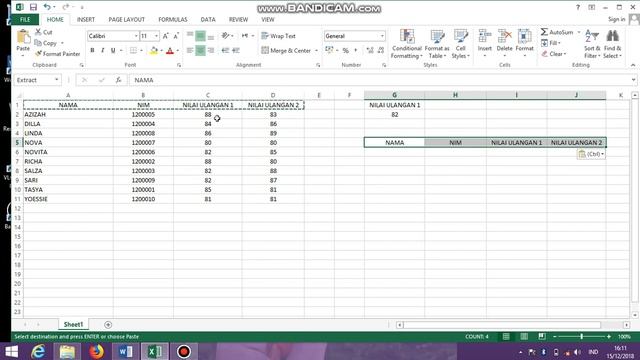Click the Delete cells icon
The height and width of the screenshot is (360, 640).
coord(504,37)
